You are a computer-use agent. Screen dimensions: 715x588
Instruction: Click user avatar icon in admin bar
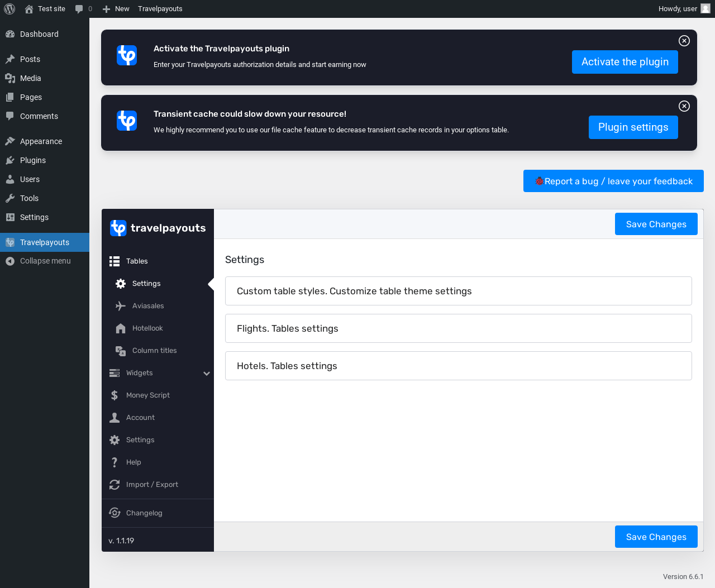pos(706,8)
